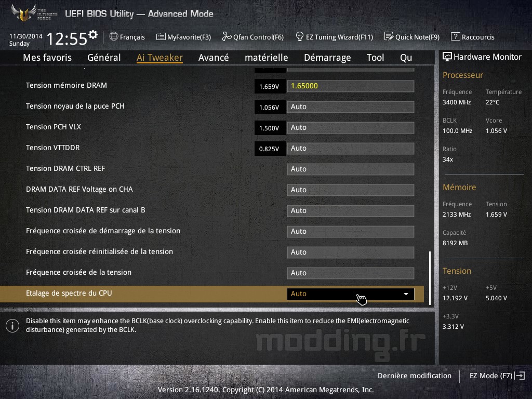Click the clock settings gear icon
The height and width of the screenshot is (399, 532).
click(x=93, y=34)
